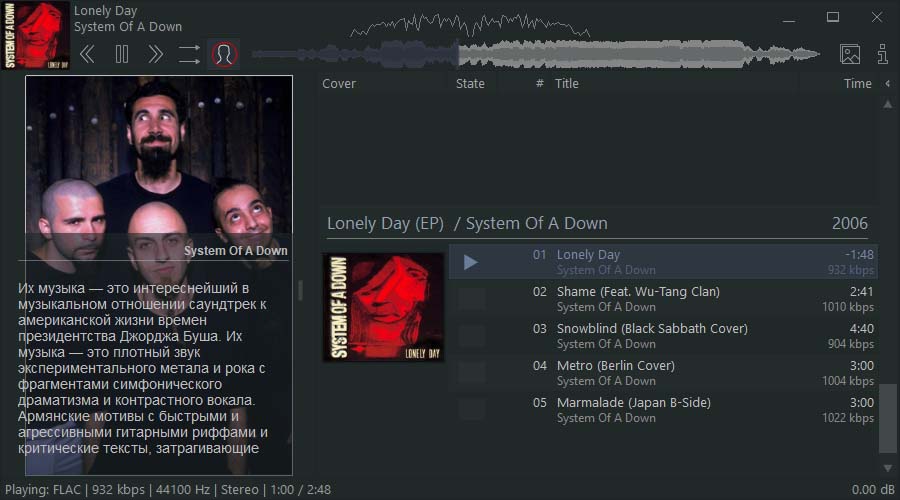This screenshot has width=900, height=500.
Task: Click the 932 kbps bitrate on track 01
Action: click(851, 270)
